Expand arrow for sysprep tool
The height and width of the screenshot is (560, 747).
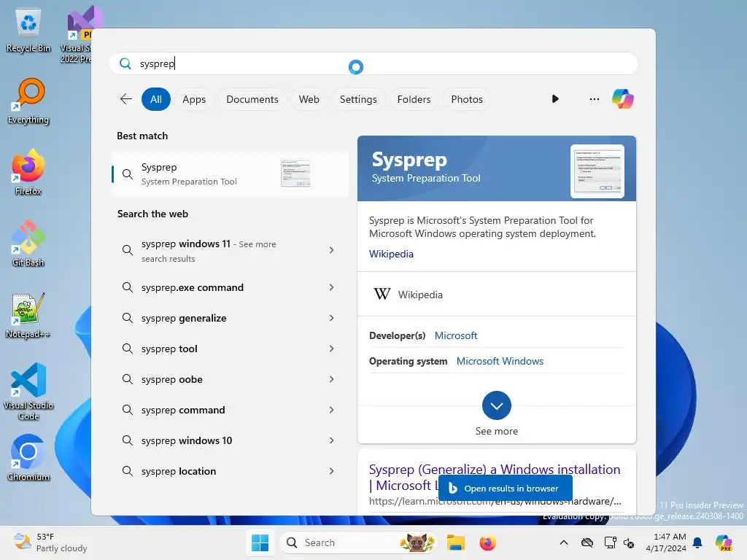click(332, 349)
